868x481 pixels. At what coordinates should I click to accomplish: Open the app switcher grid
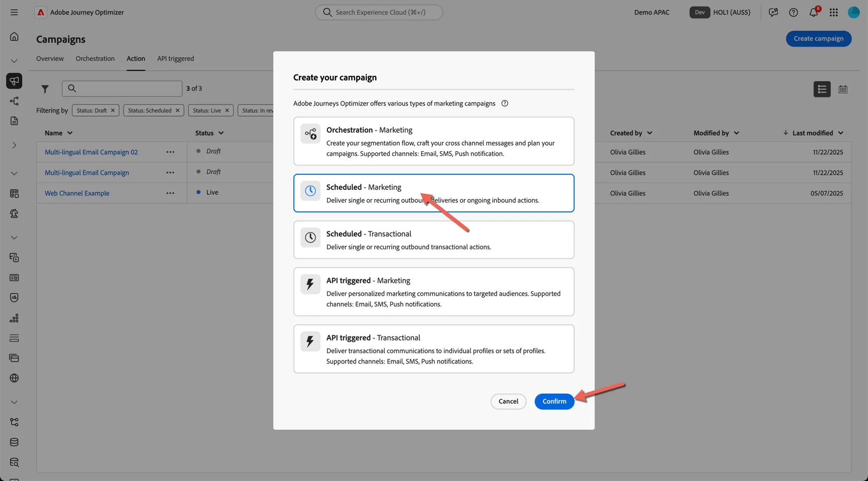pos(833,13)
